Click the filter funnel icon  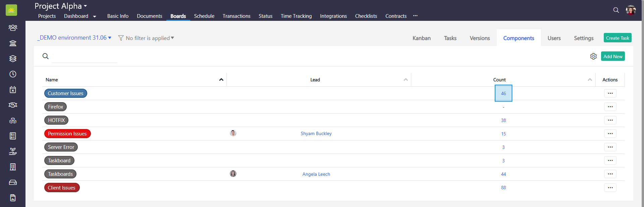pyautogui.click(x=121, y=38)
